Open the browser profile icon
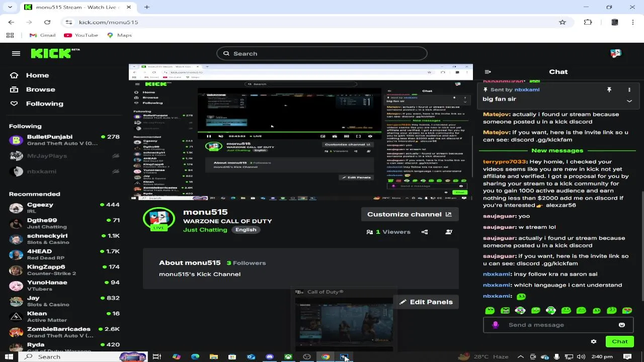644x362 pixels. [614, 22]
